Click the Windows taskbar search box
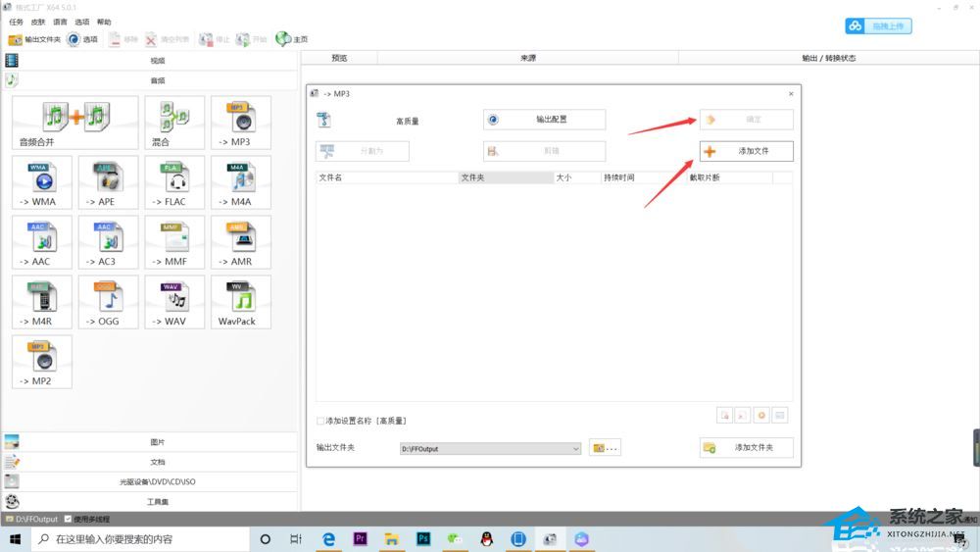Viewport: 980px width, 552px height. (142, 539)
